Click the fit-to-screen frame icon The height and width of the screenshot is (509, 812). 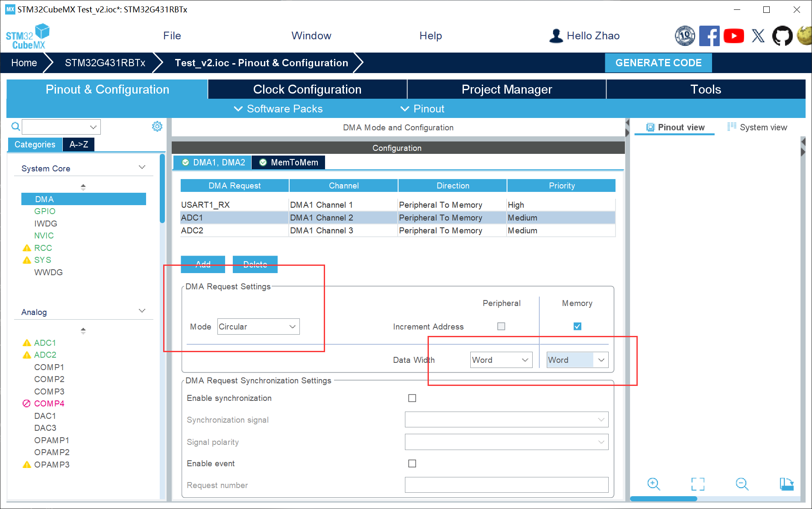point(698,484)
